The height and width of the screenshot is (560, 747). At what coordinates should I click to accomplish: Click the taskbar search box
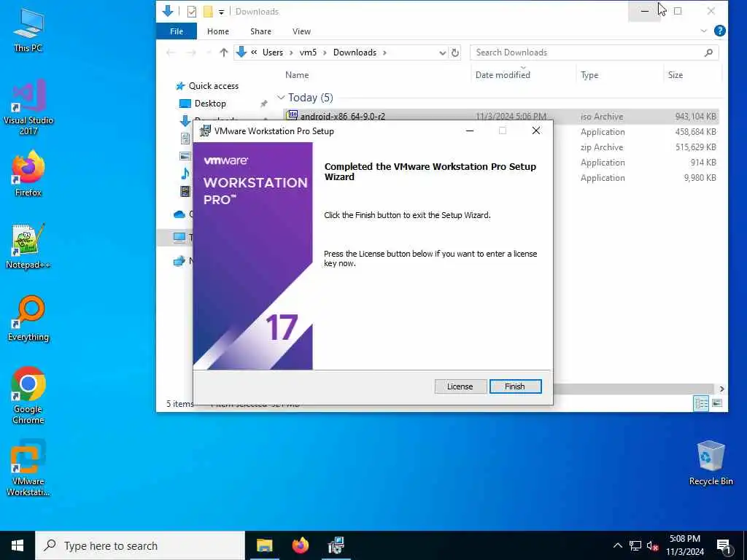point(140,545)
